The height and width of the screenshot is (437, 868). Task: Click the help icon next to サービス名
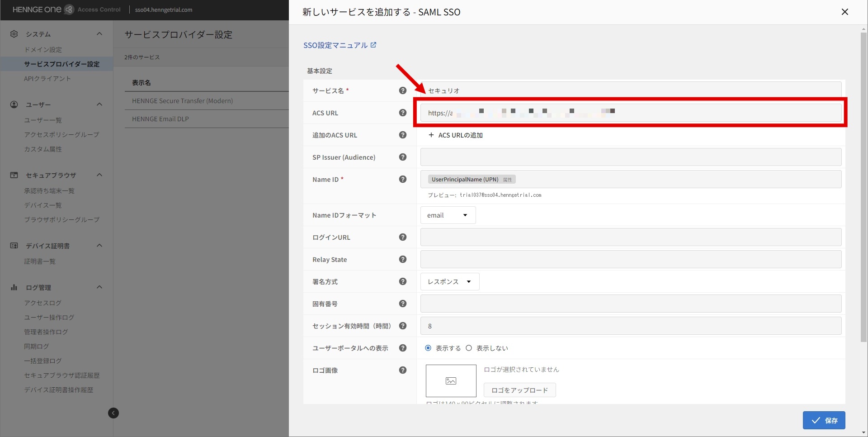pos(403,90)
